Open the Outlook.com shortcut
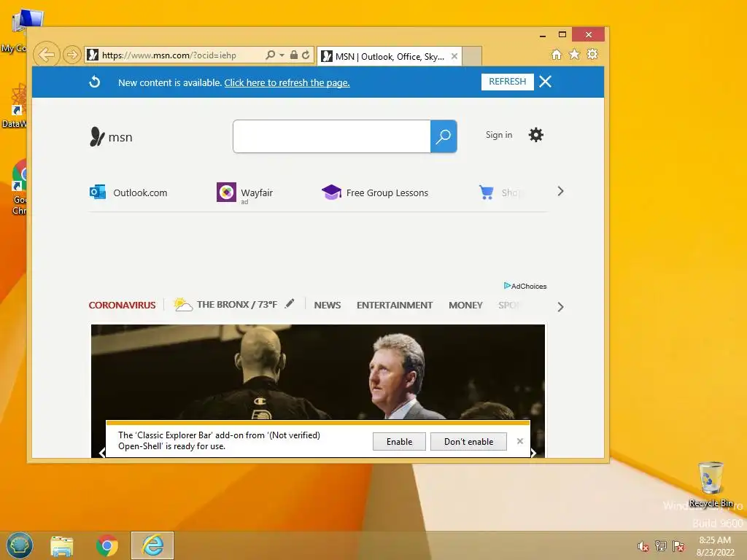Viewport: 747px width, 560px height. pyautogui.click(x=128, y=192)
